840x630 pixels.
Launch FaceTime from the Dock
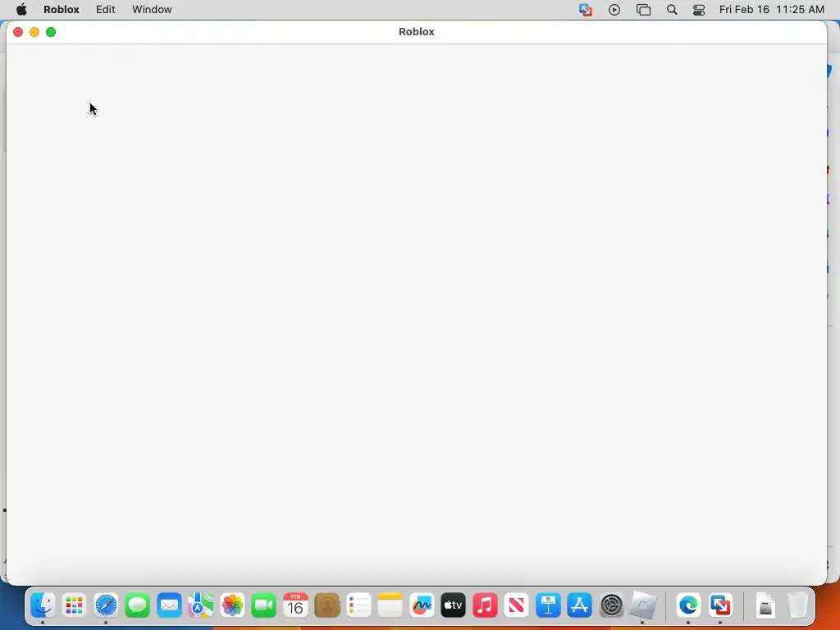point(263,606)
